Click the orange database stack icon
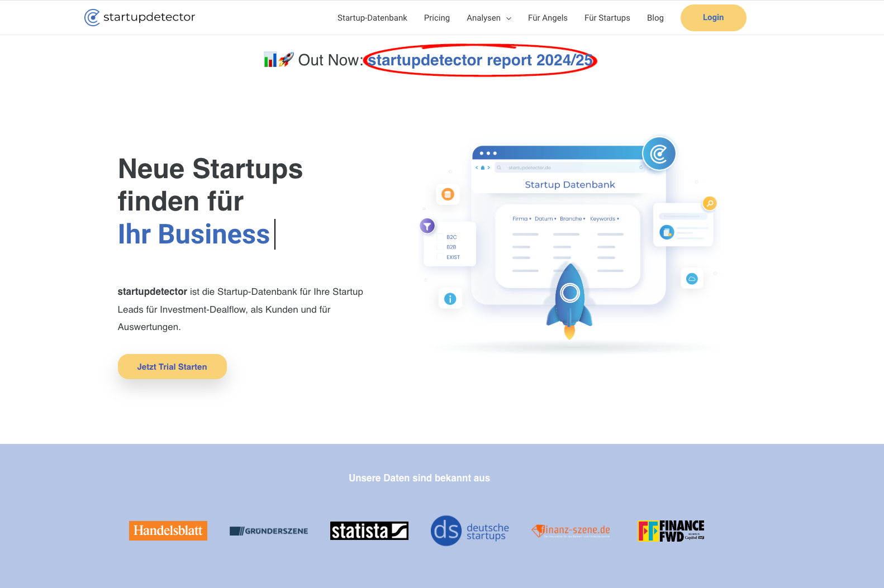This screenshot has width=884, height=588. coord(448,194)
